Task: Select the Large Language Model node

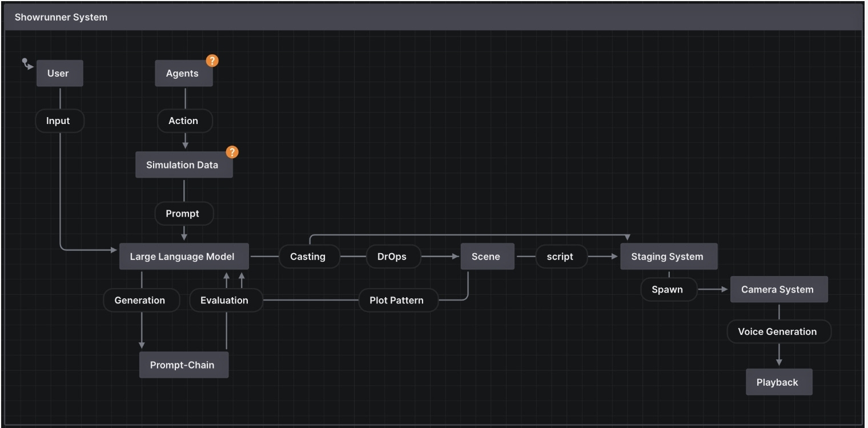Action: coord(184,257)
